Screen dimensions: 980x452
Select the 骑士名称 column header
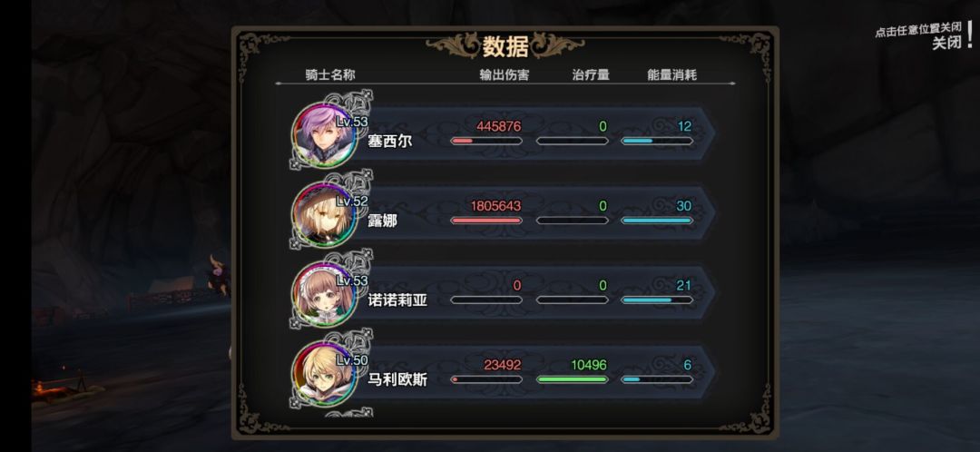[x=330, y=75]
